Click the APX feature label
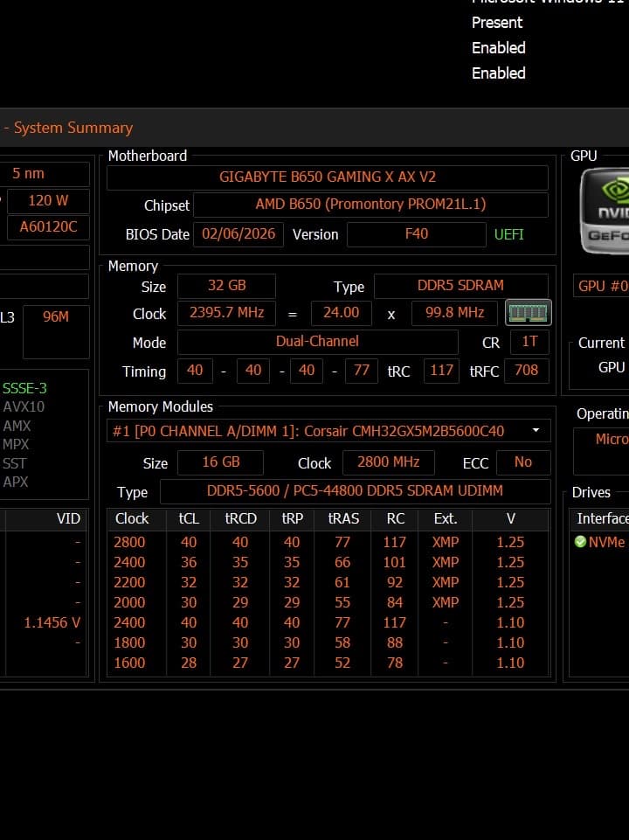629x840 pixels. click(x=15, y=482)
